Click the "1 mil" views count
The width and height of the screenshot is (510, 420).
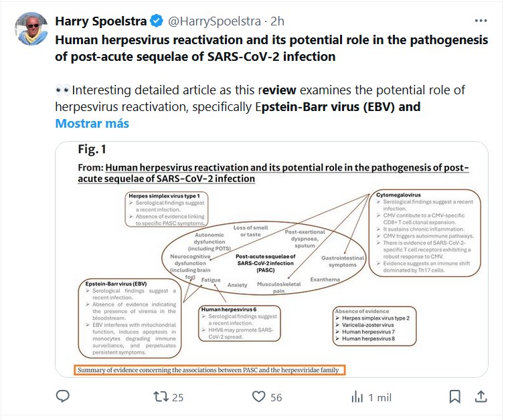[x=380, y=397]
